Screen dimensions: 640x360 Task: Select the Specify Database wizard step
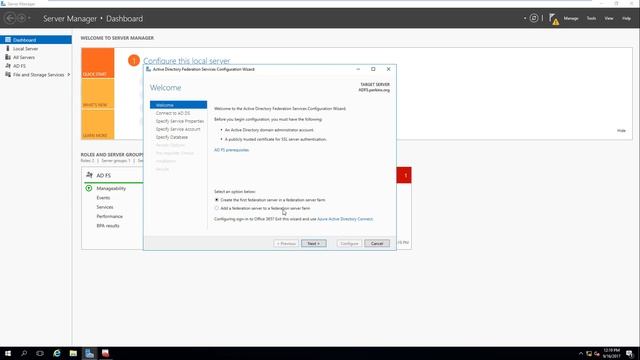coord(172,137)
